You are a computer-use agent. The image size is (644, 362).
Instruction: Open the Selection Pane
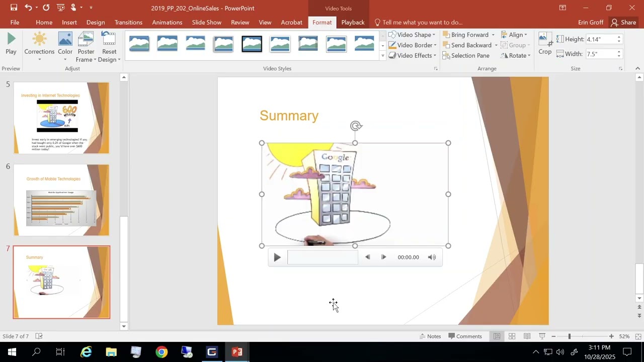[x=466, y=55]
